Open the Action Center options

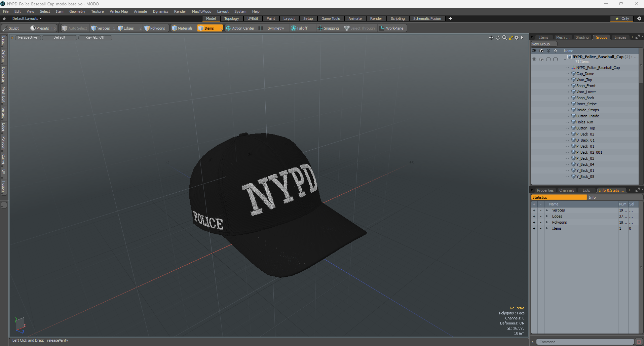pyautogui.click(x=240, y=28)
